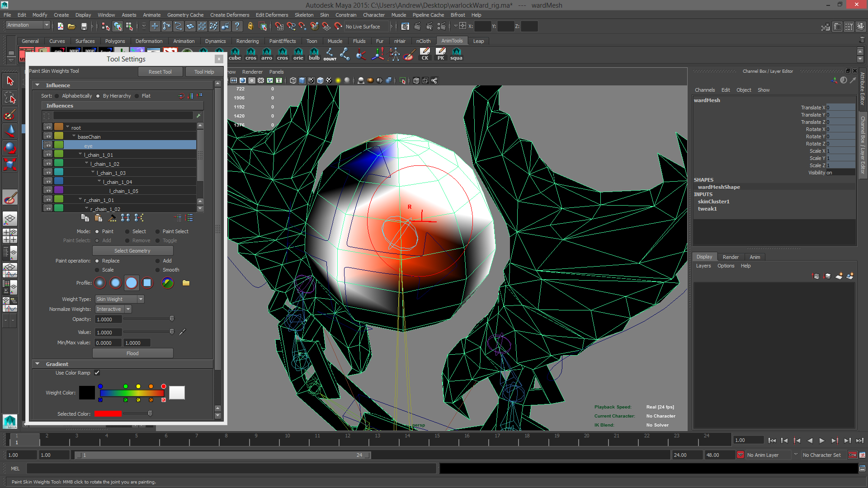Click the bulb shelf icon
Image resolution: width=868 pixels, height=488 pixels.
click(x=314, y=54)
